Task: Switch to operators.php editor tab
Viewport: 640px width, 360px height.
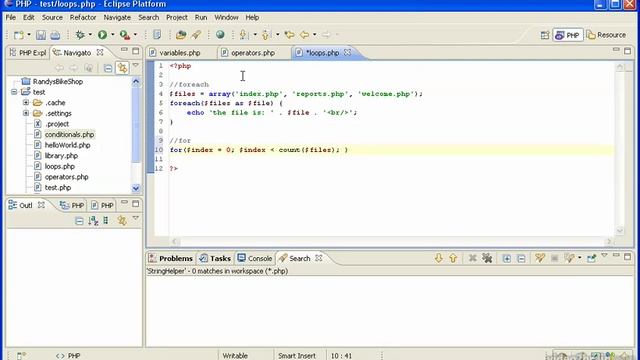Action: (x=253, y=53)
